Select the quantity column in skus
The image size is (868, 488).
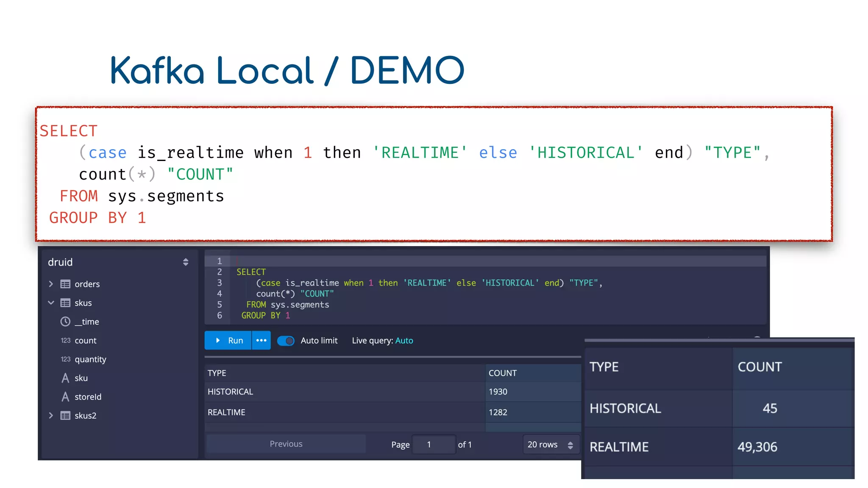point(90,359)
